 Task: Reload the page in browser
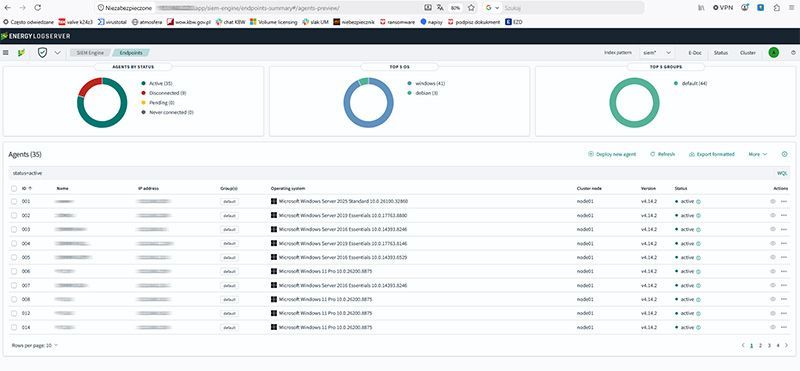click(x=38, y=8)
